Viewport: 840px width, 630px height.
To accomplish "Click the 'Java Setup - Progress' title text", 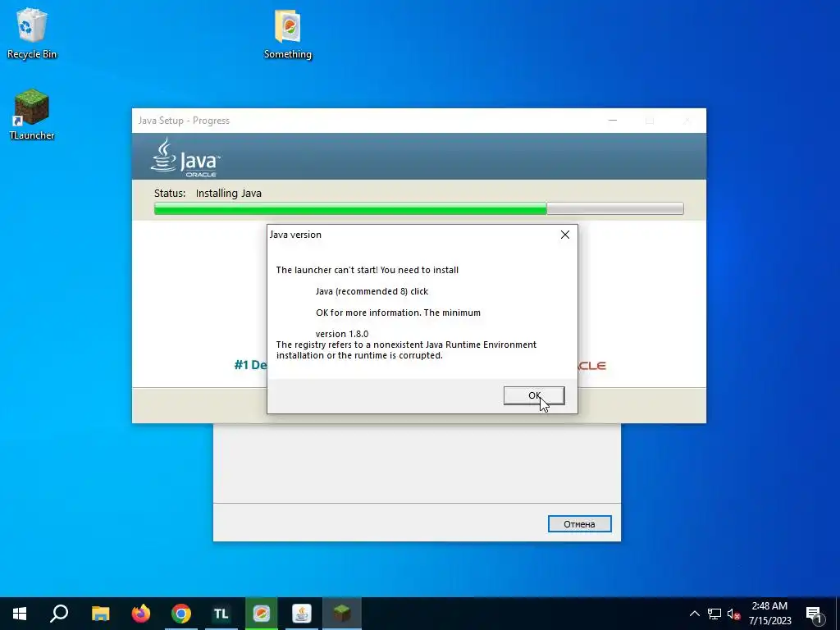I will 184,121.
